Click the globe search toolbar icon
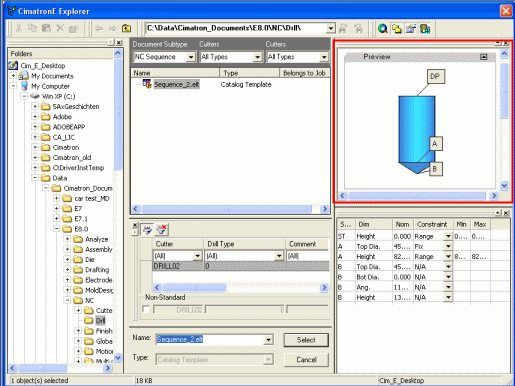 (383, 29)
